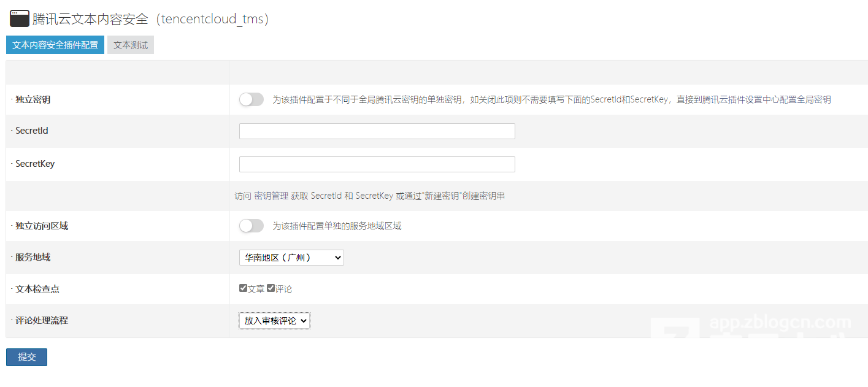This screenshot has width=868, height=387.
Task: Click the 独立访问区域 row label
Action: pyautogui.click(x=42, y=226)
